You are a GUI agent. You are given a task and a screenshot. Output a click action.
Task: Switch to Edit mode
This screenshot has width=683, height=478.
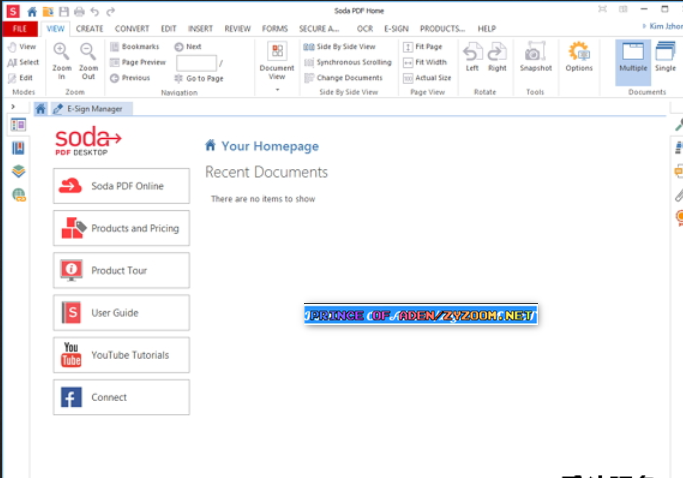tap(20, 78)
